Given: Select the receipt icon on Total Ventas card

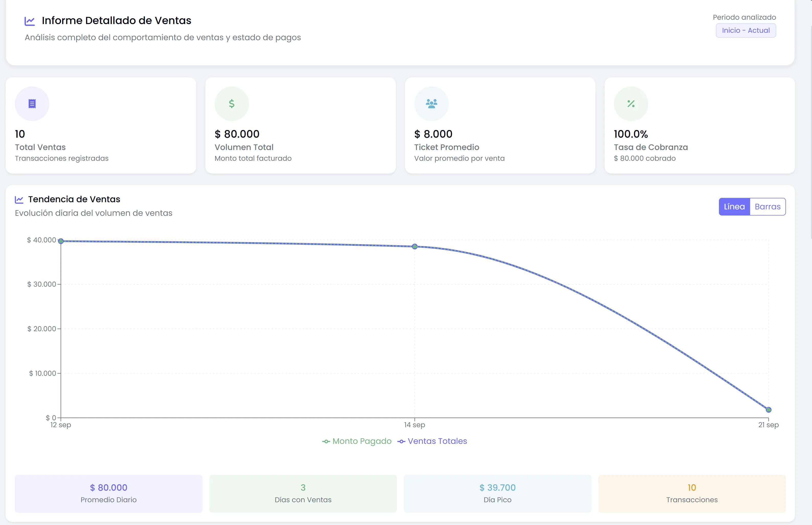Looking at the screenshot, I should (32, 103).
